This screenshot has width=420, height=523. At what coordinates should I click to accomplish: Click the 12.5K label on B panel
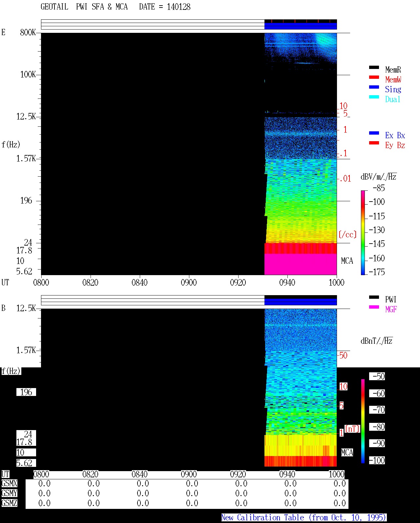(26, 308)
